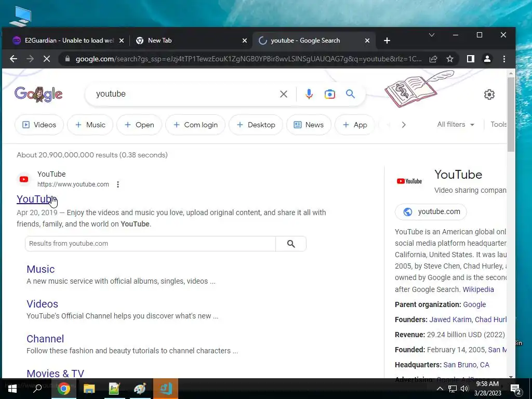Open the Chrome profile icon
The width and height of the screenshot is (532, 399).
point(487,59)
